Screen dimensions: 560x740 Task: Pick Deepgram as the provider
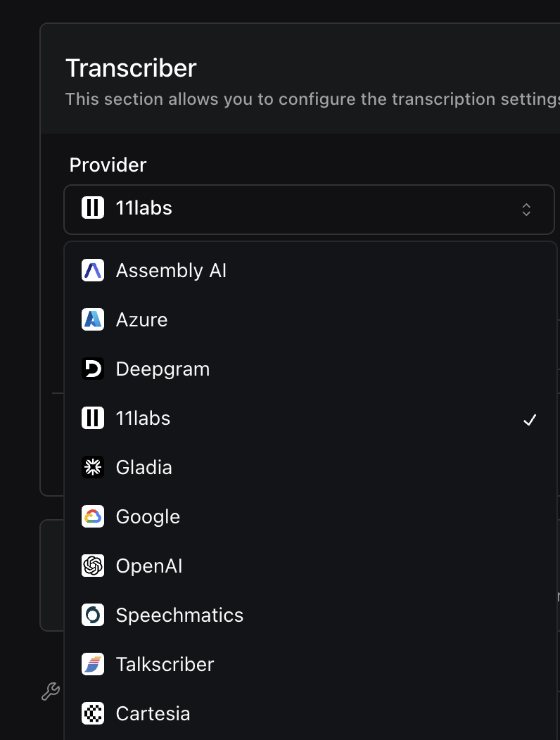tap(163, 369)
